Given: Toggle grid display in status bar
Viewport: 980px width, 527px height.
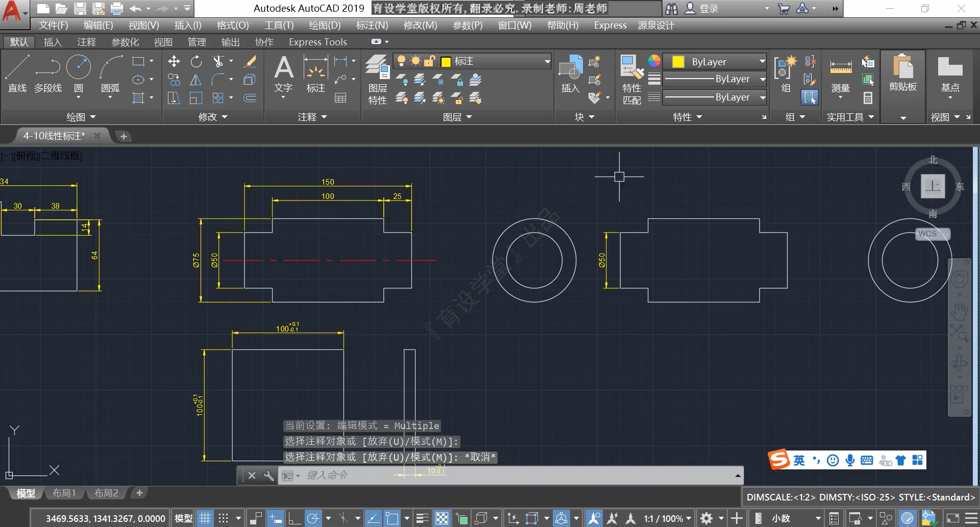Looking at the screenshot, I should click(205, 518).
